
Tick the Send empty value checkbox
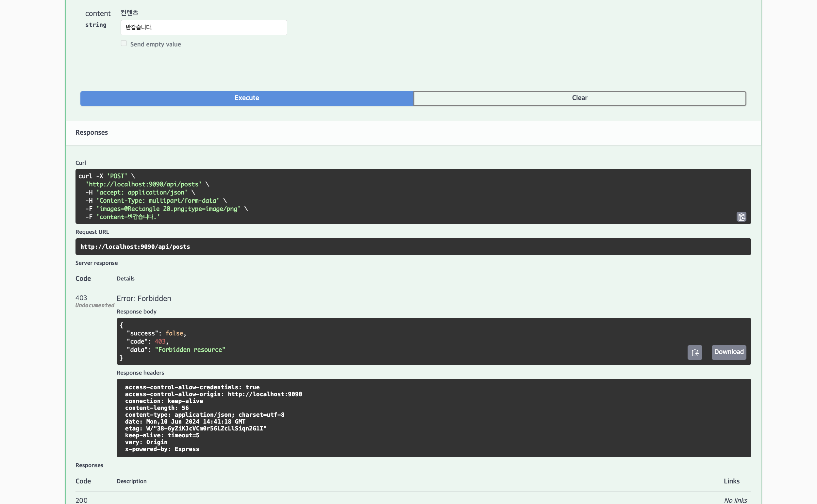(x=124, y=43)
